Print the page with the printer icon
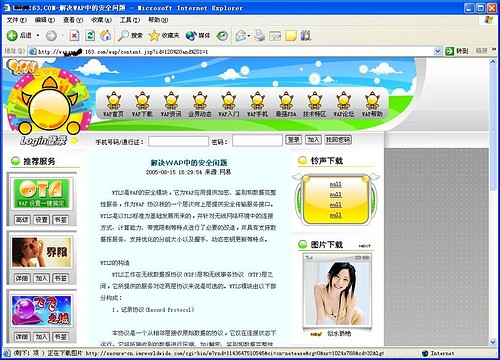 coord(259,36)
